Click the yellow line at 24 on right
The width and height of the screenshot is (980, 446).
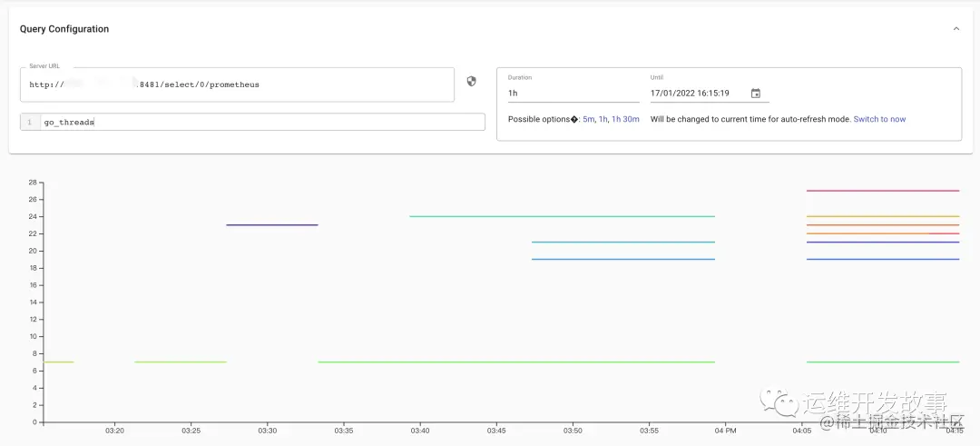[883, 216]
